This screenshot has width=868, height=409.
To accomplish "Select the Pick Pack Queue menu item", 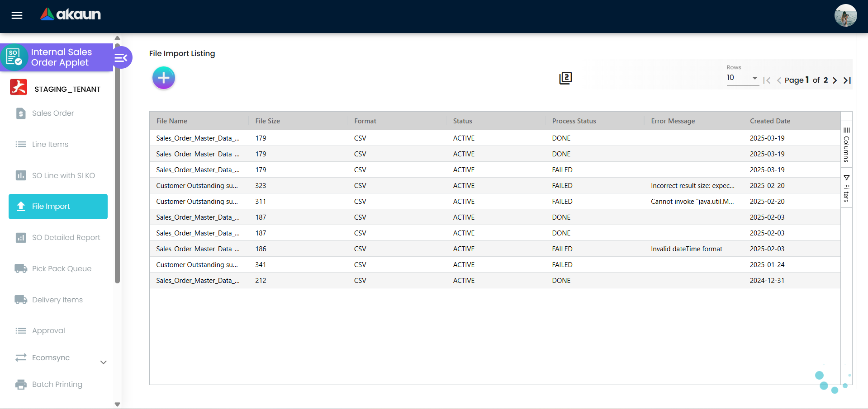I will tap(62, 269).
